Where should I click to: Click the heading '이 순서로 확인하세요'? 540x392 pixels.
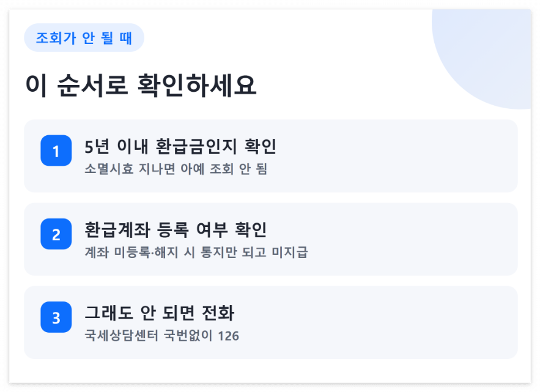(x=141, y=85)
